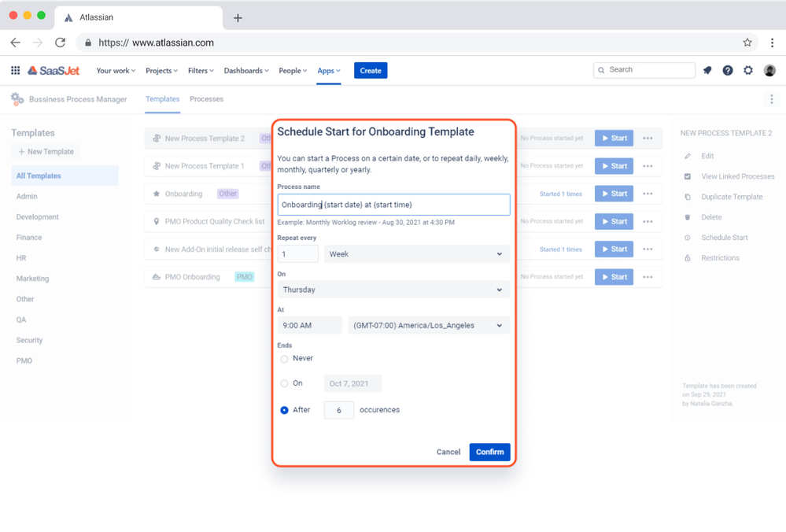
Task: Click the Duplicate Template copy icon
Action: pos(688,197)
